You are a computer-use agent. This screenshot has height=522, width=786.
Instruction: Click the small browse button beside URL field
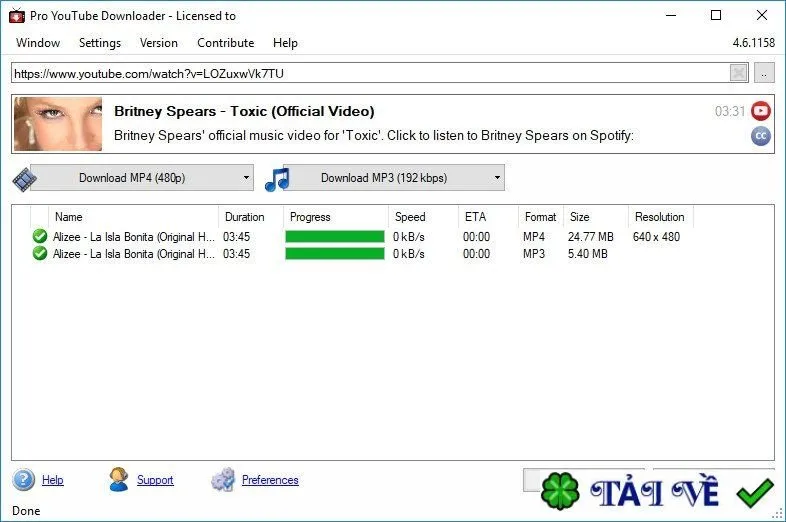pyautogui.click(x=764, y=73)
